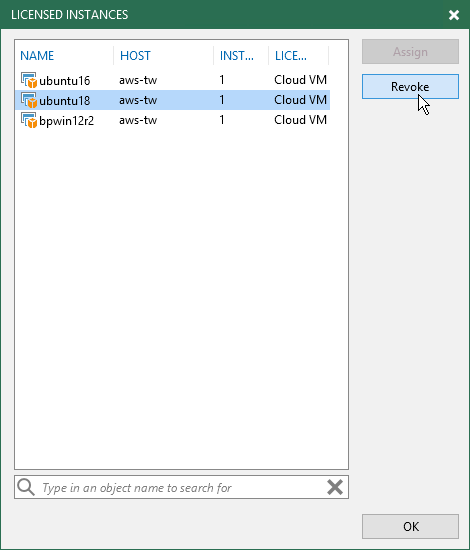Click the disabled Assign button

tap(410, 52)
